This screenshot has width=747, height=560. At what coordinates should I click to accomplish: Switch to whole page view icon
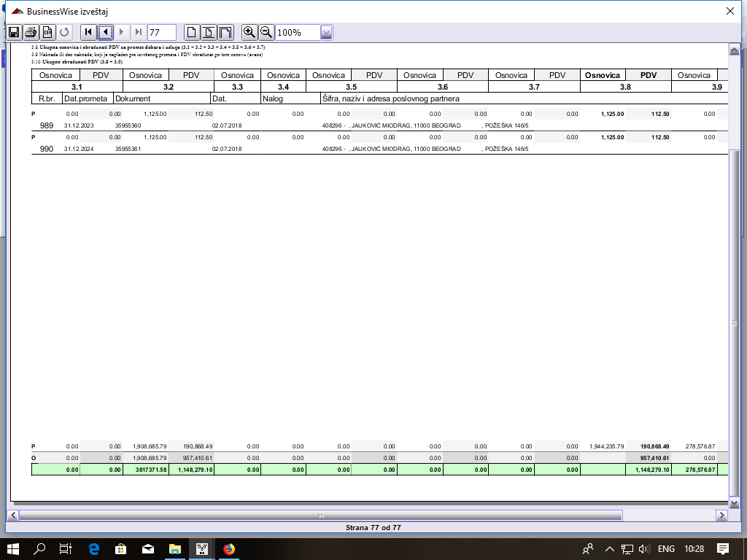click(x=192, y=32)
